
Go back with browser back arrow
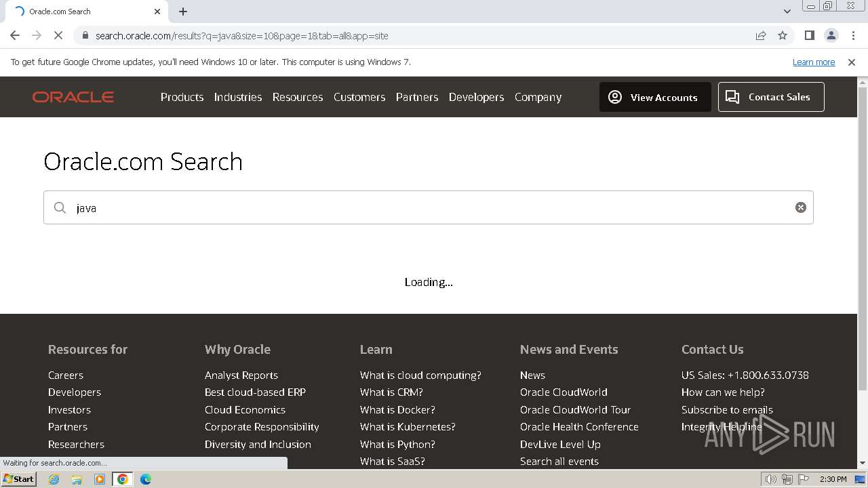[15, 35]
